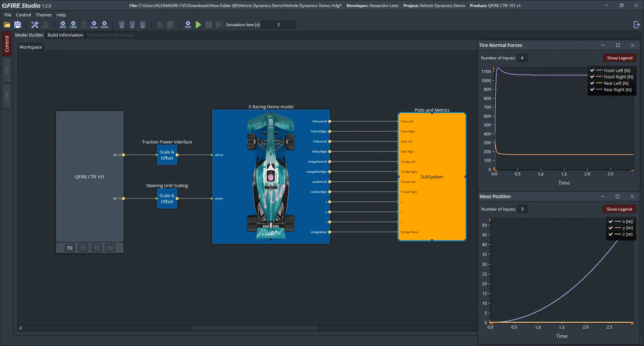This screenshot has width=644, height=346.
Task: Click the Front Left [N] legend color line
Action: pos(599,70)
